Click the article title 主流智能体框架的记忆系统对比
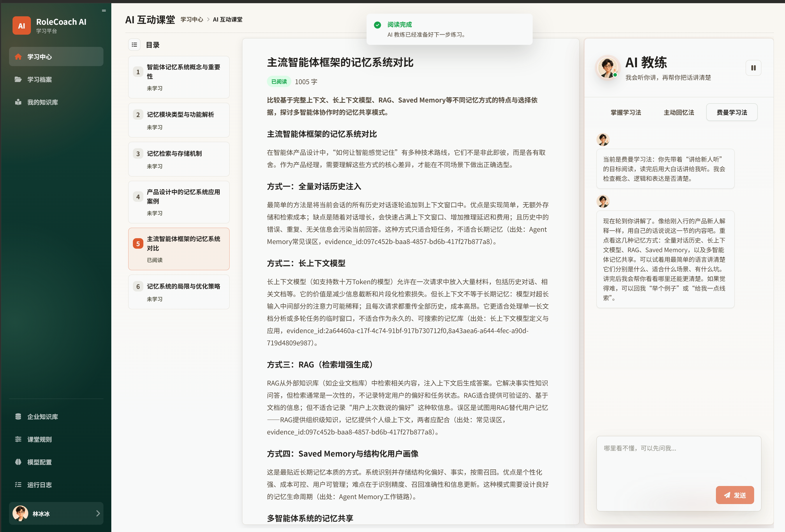The image size is (785, 532). 340,62
